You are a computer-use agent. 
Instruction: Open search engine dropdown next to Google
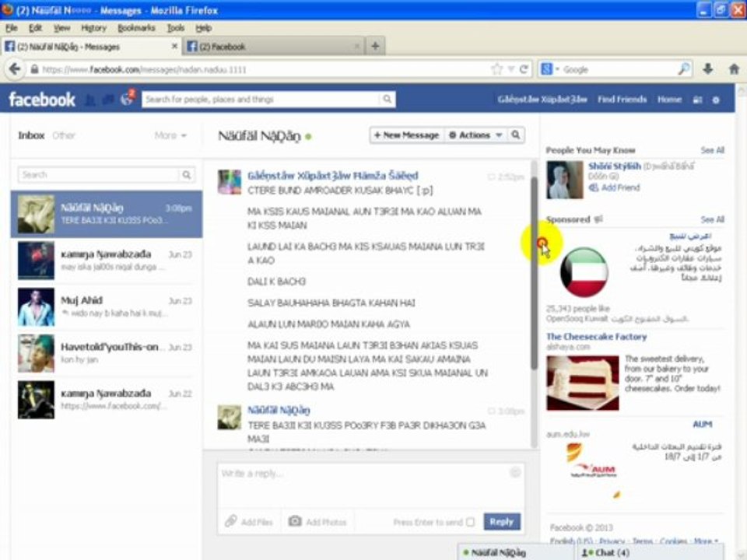coord(557,69)
